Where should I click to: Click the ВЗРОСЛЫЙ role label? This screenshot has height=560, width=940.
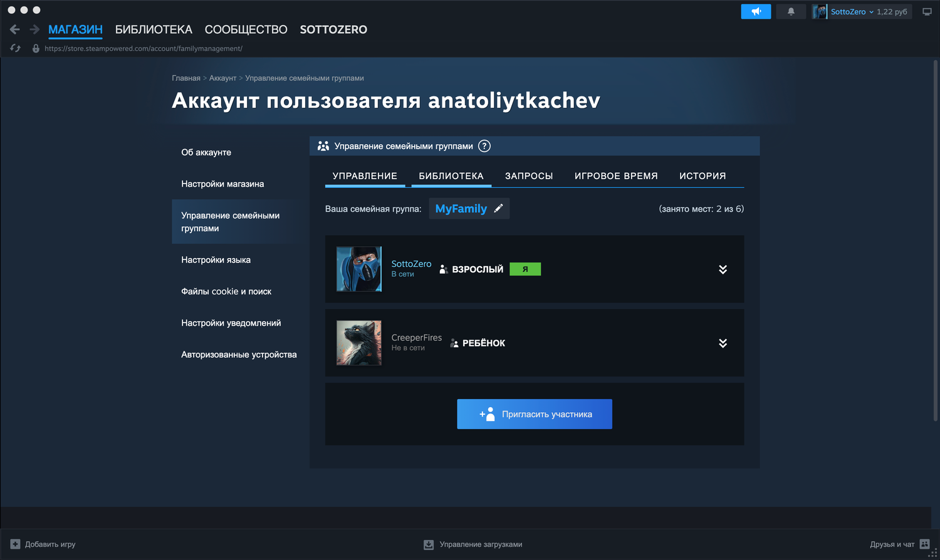tap(478, 269)
